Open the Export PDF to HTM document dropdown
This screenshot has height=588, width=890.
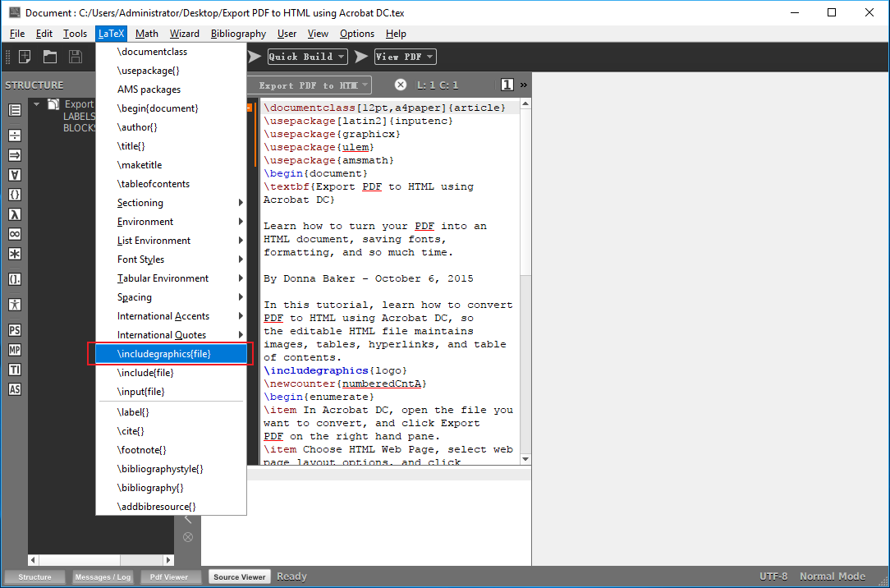(x=310, y=85)
